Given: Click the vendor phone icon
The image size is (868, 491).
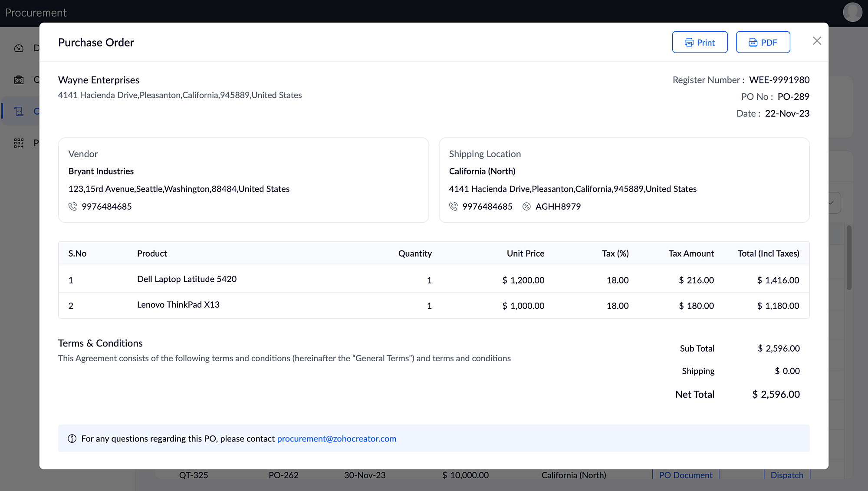Looking at the screenshot, I should pyautogui.click(x=73, y=207).
